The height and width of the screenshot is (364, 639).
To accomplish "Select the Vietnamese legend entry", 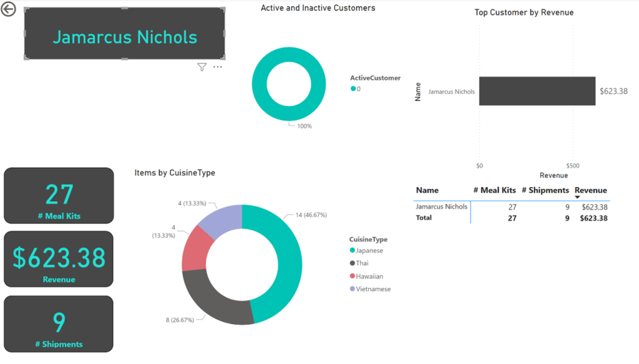I will point(373,289).
